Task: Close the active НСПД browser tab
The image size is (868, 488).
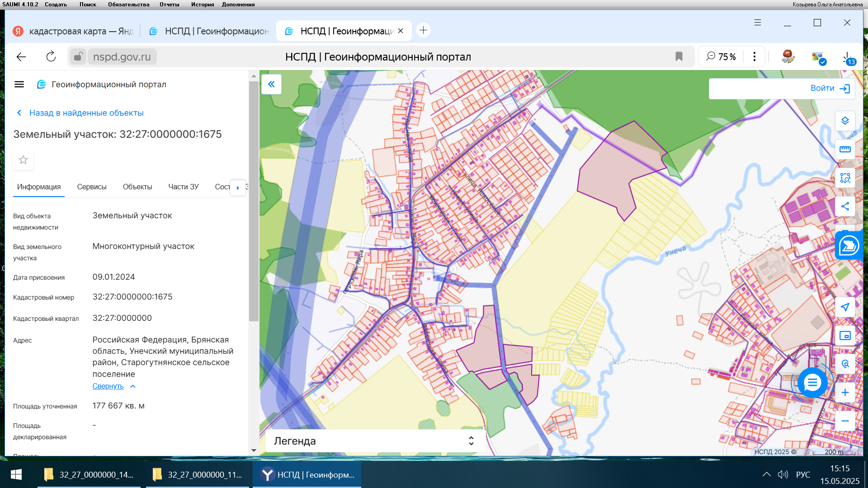Action: pyautogui.click(x=401, y=31)
